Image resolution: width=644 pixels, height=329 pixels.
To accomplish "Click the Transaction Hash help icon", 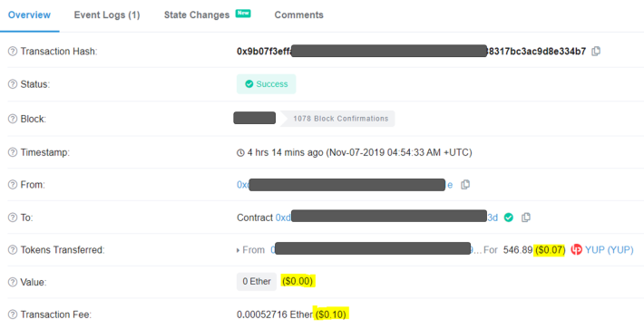I will [x=13, y=52].
